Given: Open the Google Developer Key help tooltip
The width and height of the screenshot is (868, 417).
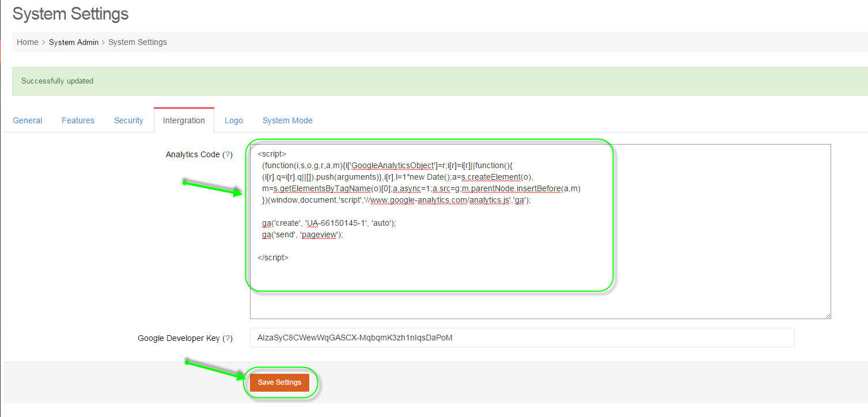Looking at the screenshot, I should pyautogui.click(x=228, y=339).
